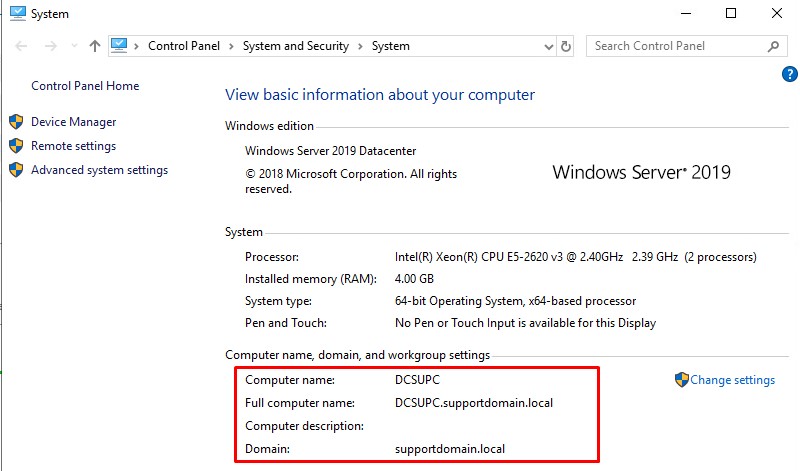Viewport: 800px width, 471px height.
Task: Select the System breadcrumb
Action: pos(390,46)
